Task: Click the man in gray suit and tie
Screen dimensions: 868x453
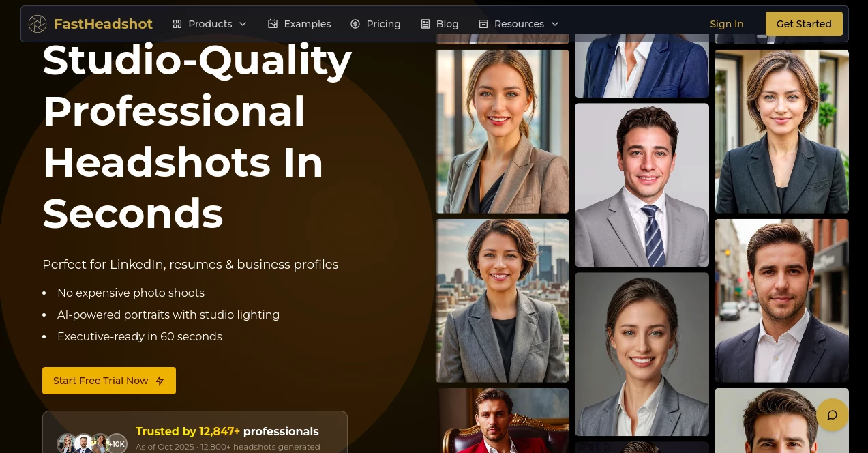Action: tap(642, 185)
